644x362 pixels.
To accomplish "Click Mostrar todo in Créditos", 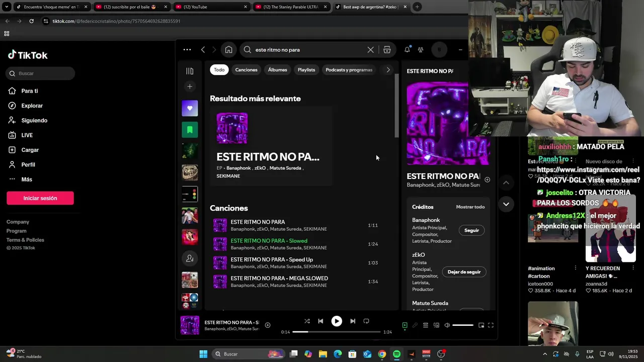I will point(470,207).
